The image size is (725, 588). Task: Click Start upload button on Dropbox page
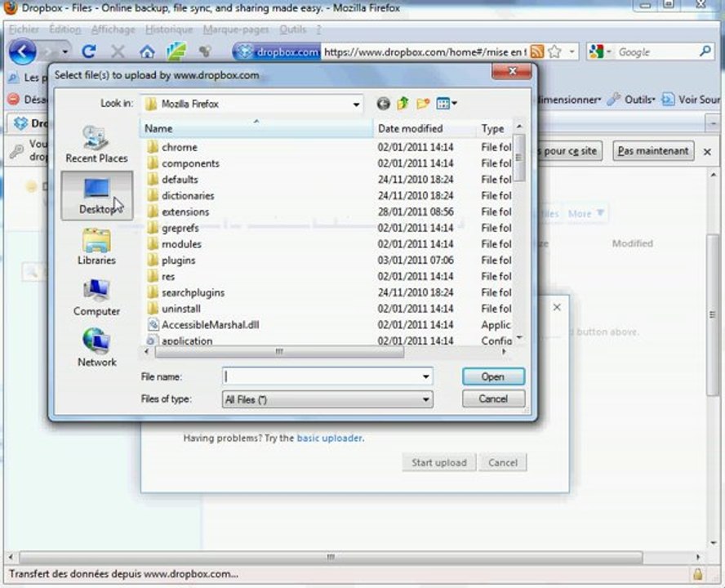(x=438, y=462)
